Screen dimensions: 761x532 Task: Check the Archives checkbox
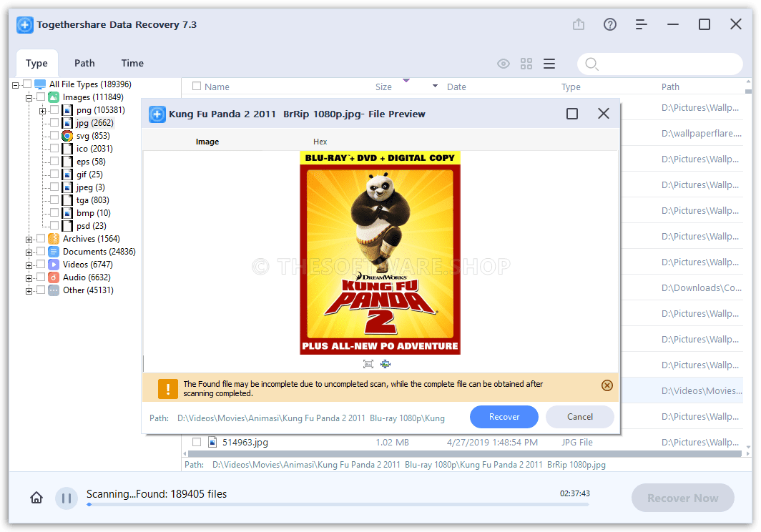[x=41, y=238]
